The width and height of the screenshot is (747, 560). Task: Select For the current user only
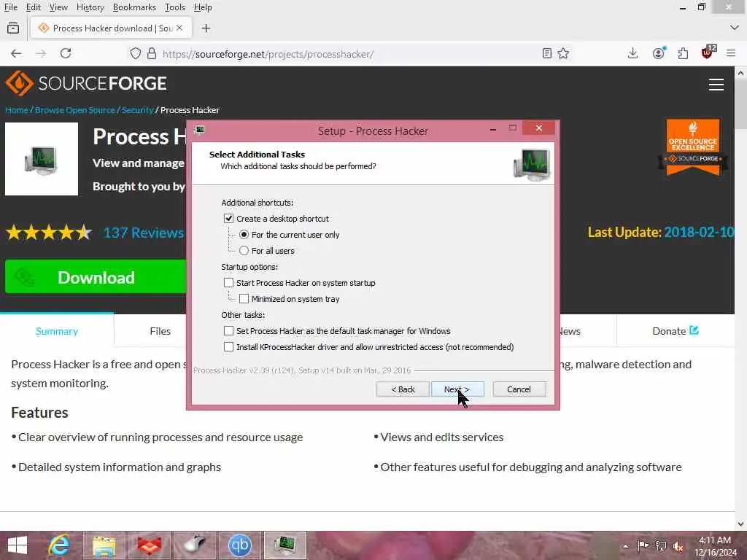pyautogui.click(x=244, y=235)
